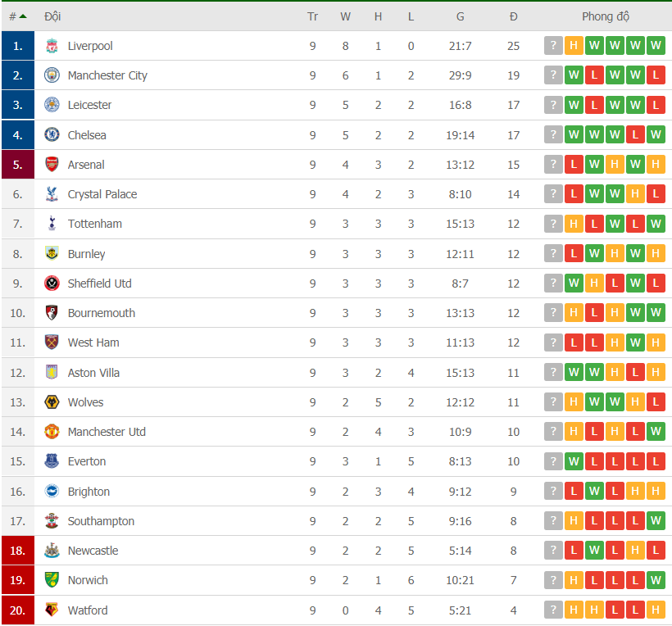The height and width of the screenshot is (626, 672).
Task: Click the Phong độ column header
Action: click(x=606, y=16)
